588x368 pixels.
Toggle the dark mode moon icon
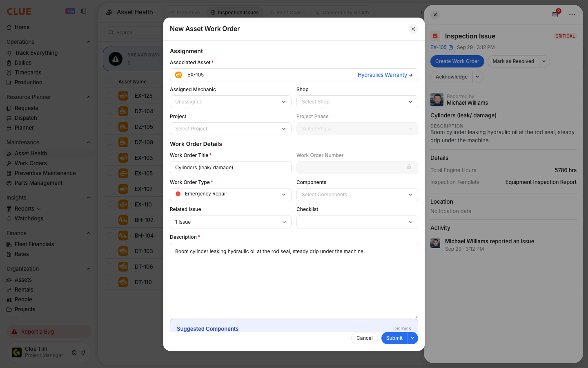pos(74,352)
